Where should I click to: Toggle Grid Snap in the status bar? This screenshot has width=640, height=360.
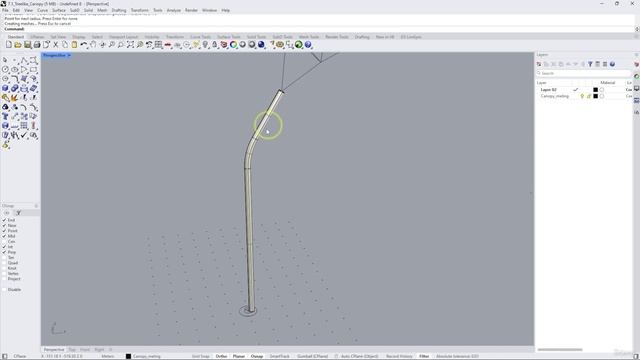(x=200, y=356)
